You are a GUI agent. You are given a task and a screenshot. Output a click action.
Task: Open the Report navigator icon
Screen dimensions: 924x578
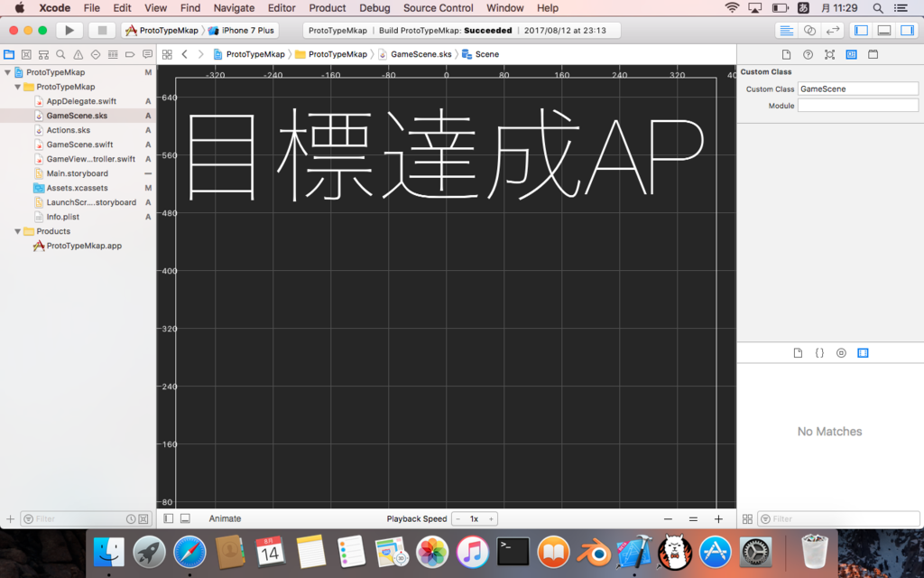click(x=147, y=54)
